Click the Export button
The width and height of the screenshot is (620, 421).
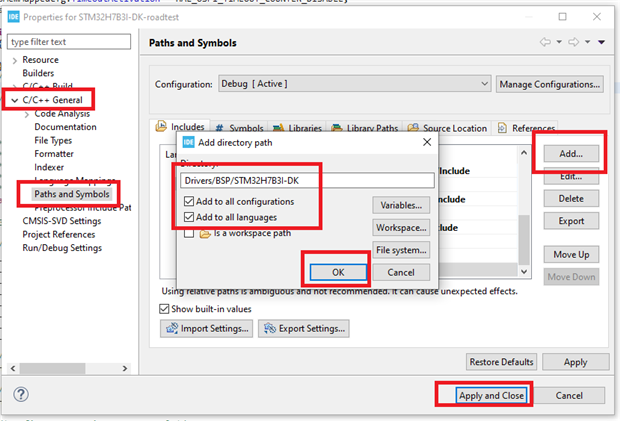[x=571, y=221]
